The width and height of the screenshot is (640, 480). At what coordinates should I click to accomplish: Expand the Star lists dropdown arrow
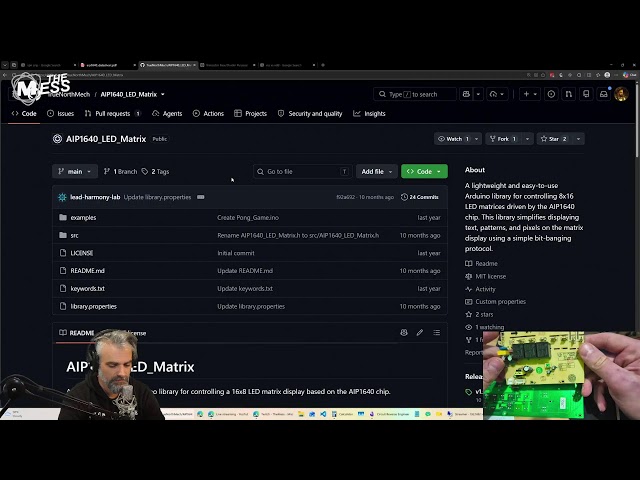tap(578, 139)
